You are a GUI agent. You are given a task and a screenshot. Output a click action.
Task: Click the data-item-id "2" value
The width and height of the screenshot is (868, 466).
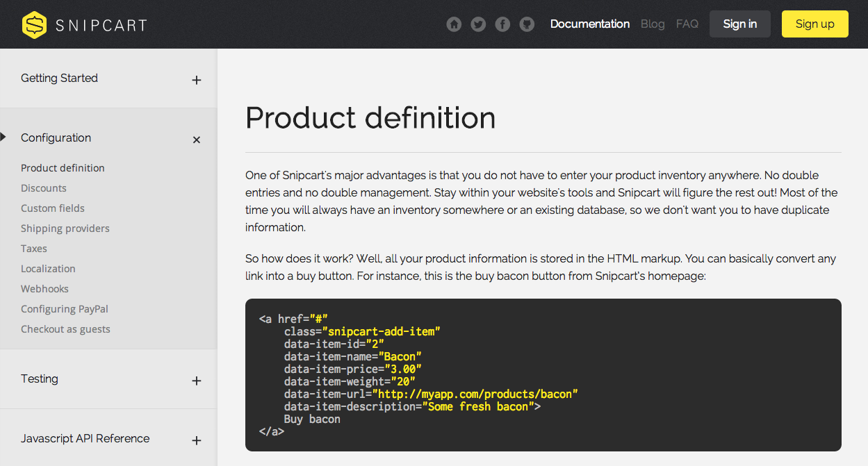(375, 344)
